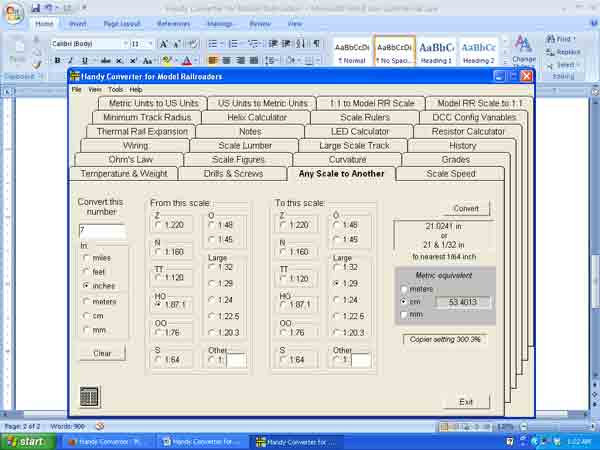This screenshot has height=450, width=600.
Task: Toggle Italic in Word ribbon
Action: (x=70, y=60)
